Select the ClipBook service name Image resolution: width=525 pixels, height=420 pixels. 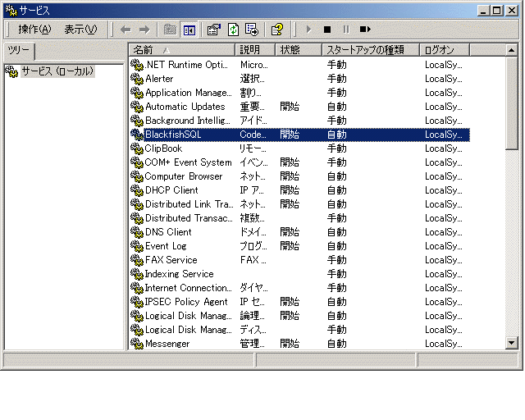pyautogui.click(x=163, y=148)
